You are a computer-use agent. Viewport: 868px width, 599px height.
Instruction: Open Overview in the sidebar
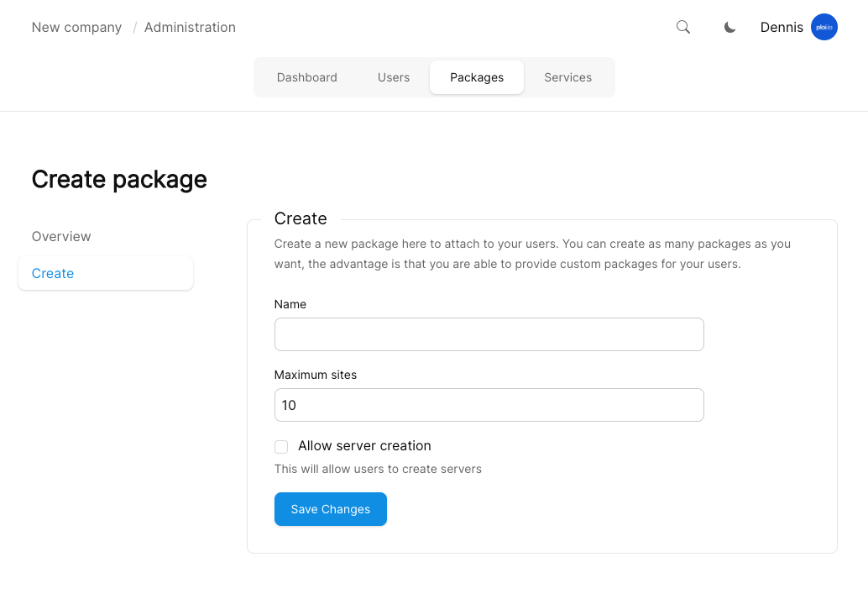click(x=61, y=236)
